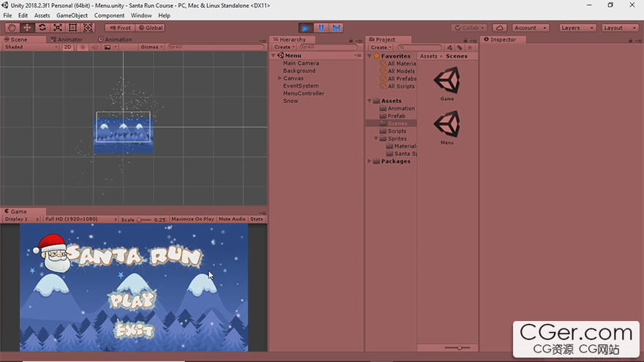Toggle Stats overlay in Game view
This screenshot has width=644, height=362.
256,219
